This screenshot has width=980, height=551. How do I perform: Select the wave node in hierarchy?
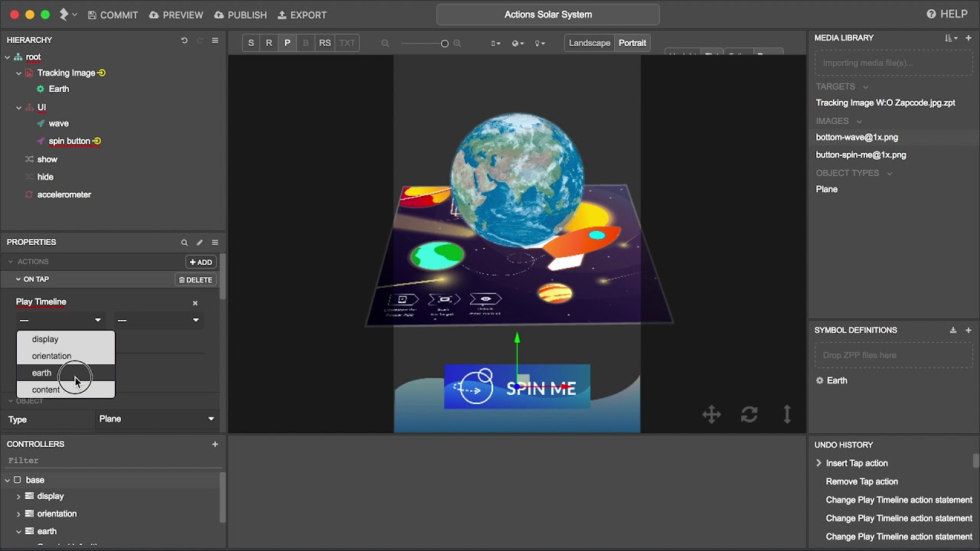58,123
